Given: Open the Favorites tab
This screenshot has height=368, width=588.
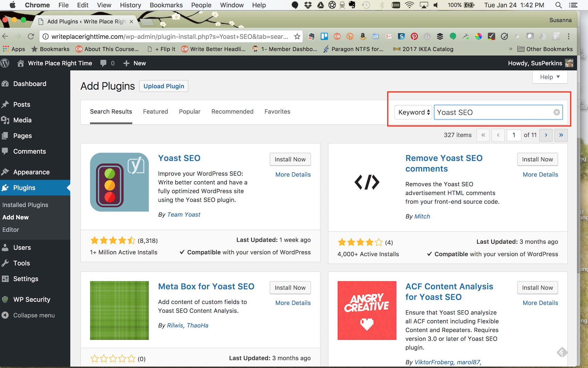Looking at the screenshot, I should pyautogui.click(x=277, y=112).
